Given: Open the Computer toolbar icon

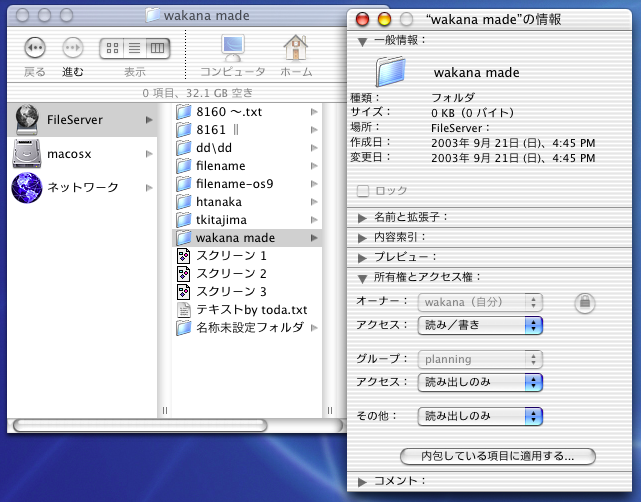Looking at the screenshot, I should [x=232, y=48].
